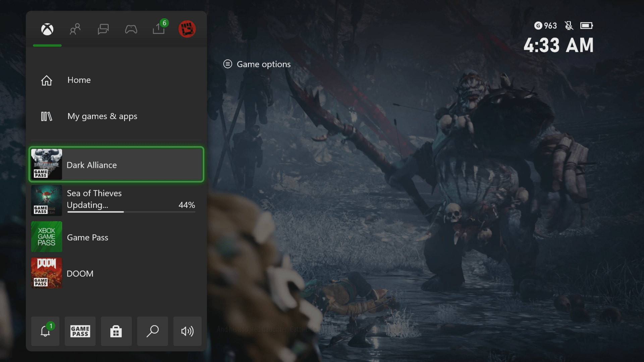
Task: Open the Achievements controller icon
Action: (x=131, y=29)
